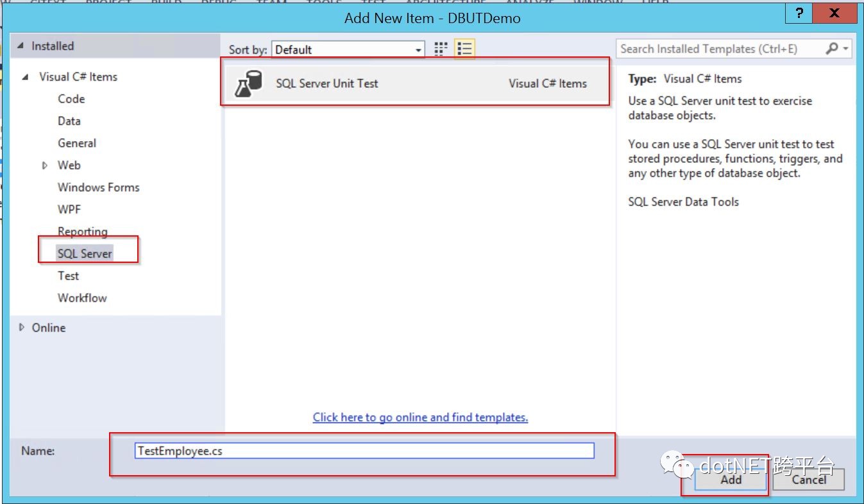This screenshot has height=504, width=864.
Task: Select the Workflow category
Action: (x=83, y=298)
